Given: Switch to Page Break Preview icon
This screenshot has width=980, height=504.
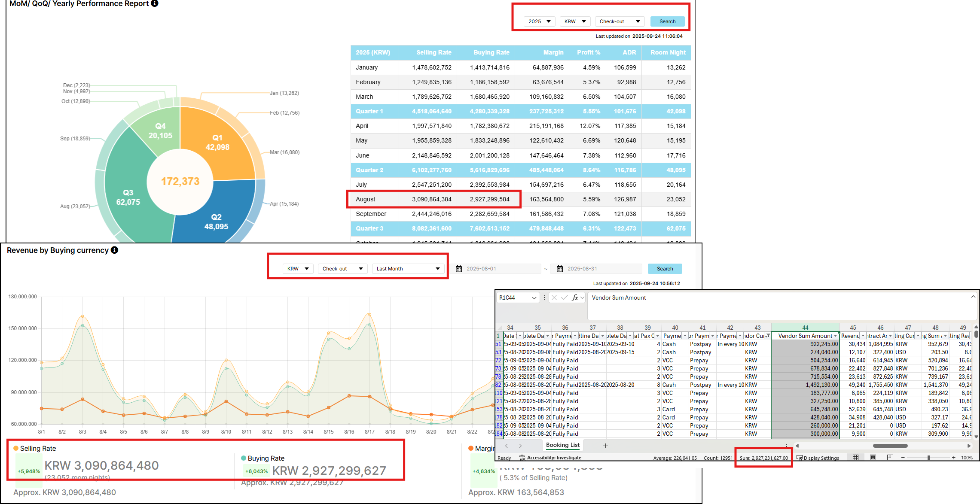Looking at the screenshot, I should click(890, 458).
